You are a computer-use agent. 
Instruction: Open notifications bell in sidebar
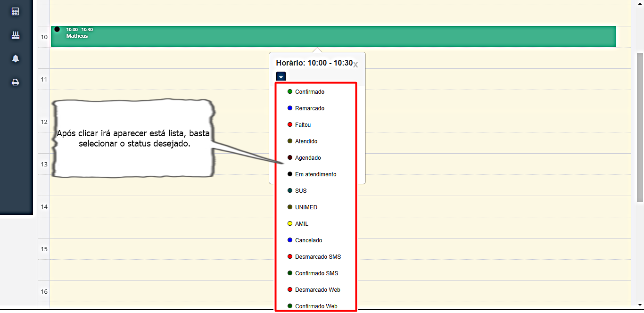tap(16, 58)
